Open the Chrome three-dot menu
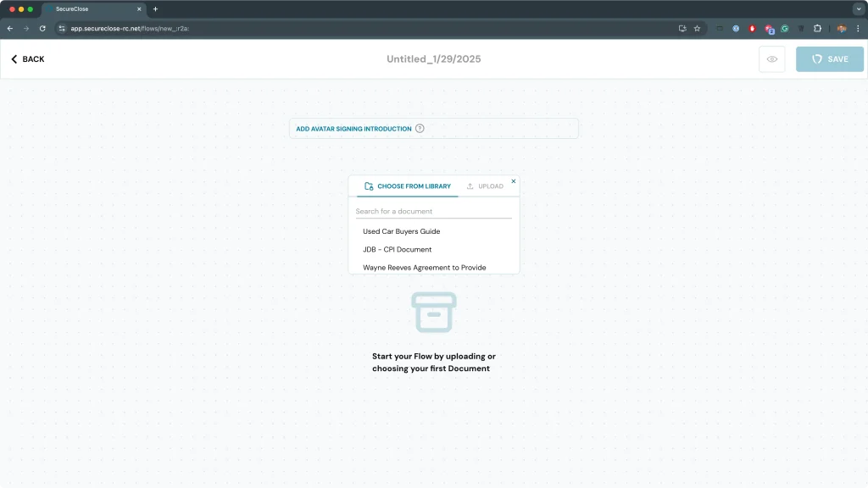This screenshot has width=868, height=488. pos(858,28)
